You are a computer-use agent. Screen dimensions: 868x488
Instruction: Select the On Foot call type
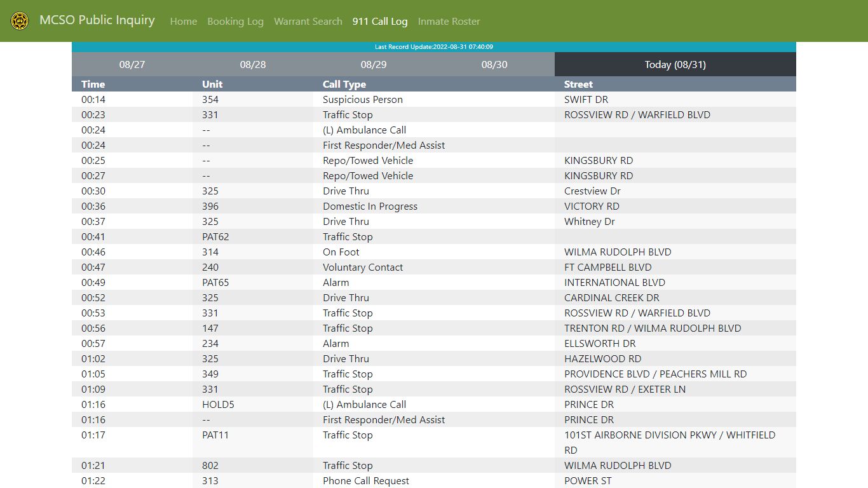[x=434, y=252]
